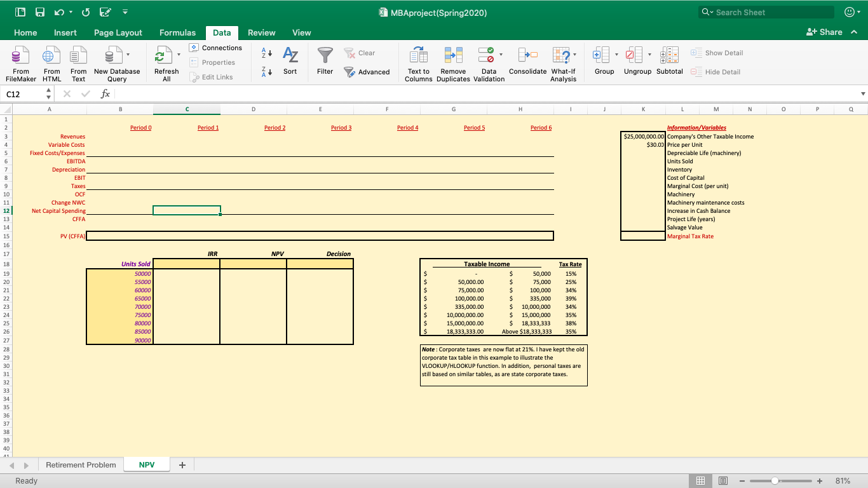868x488 pixels.
Task: Click the Ungroup icon
Action: (x=635, y=55)
